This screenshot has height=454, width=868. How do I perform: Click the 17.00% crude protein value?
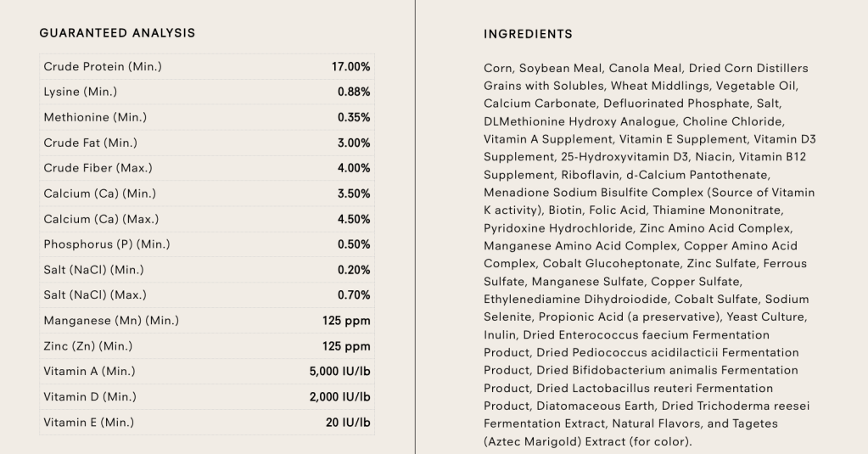pos(350,66)
